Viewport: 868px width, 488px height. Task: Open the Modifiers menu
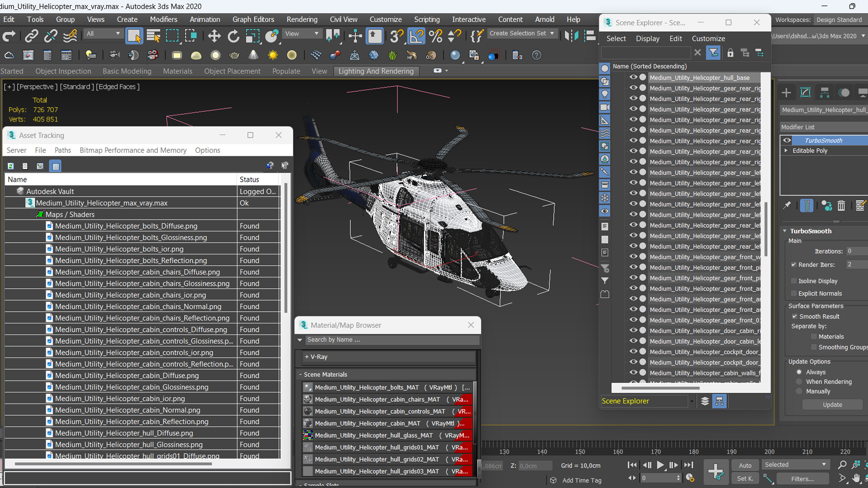pyautogui.click(x=164, y=19)
